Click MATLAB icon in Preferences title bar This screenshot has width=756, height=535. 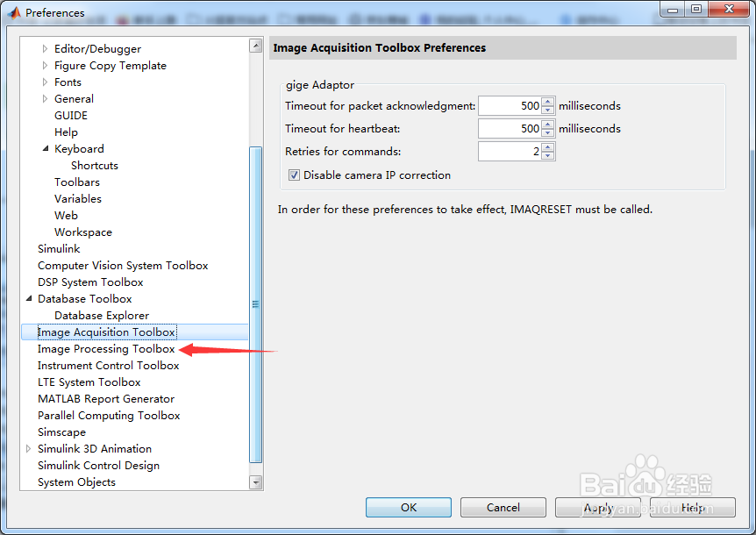click(14, 12)
